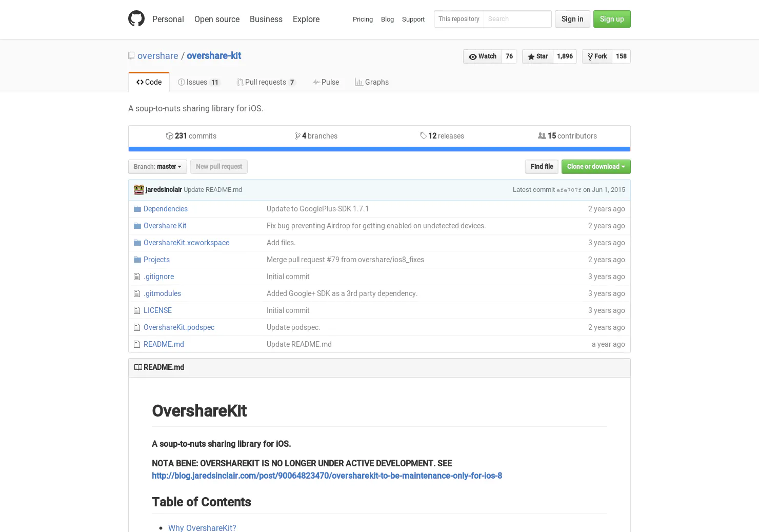Image resolution: width=759 pixels, height=532 pixels.
Task: Watch this repository
Action: [483, 56]
